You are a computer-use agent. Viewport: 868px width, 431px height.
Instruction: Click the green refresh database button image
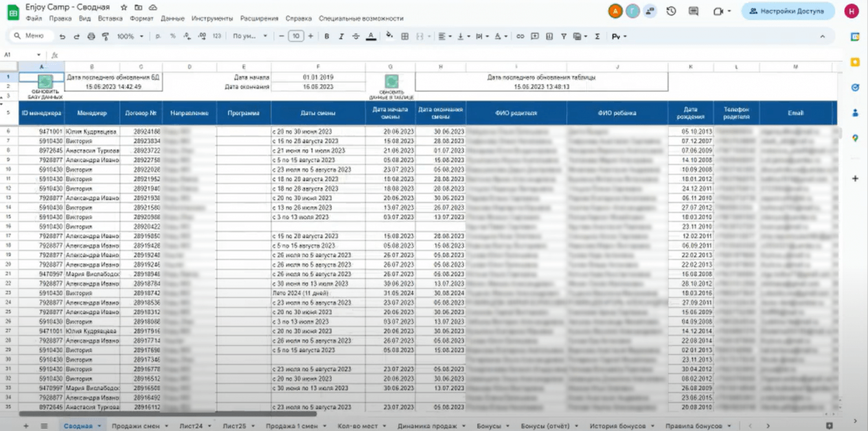pyautogui.click(x=45, y=82)
